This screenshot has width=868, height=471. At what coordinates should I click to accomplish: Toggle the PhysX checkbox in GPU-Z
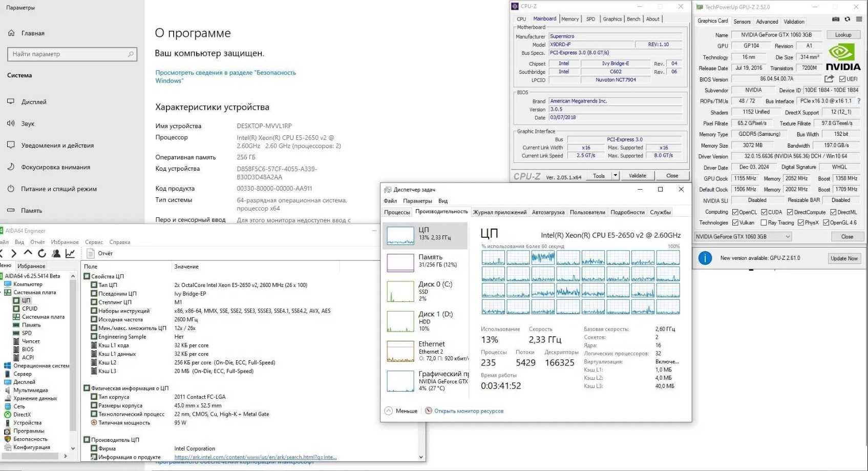click(801, 222)
